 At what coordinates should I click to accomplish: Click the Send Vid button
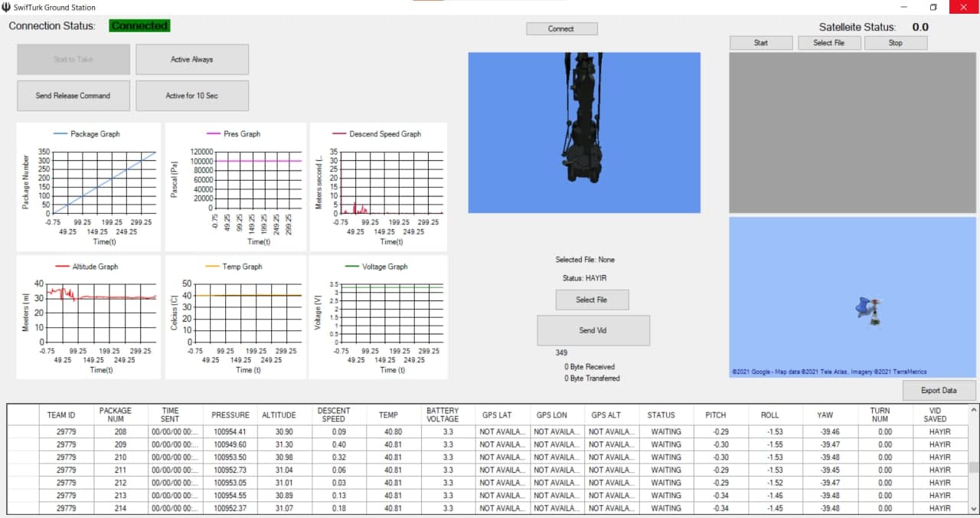[593, 330]
